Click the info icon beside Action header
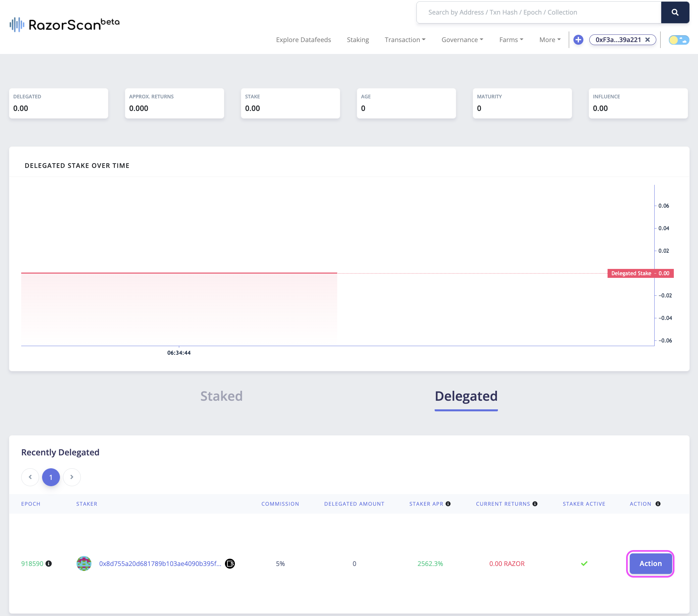The image size is (698, 616). (x=658, y=504)
